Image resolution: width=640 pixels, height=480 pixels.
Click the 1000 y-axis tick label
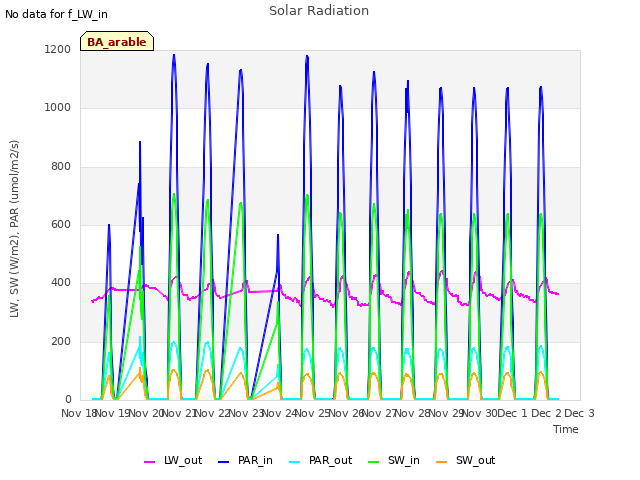[x=58, y=107]
